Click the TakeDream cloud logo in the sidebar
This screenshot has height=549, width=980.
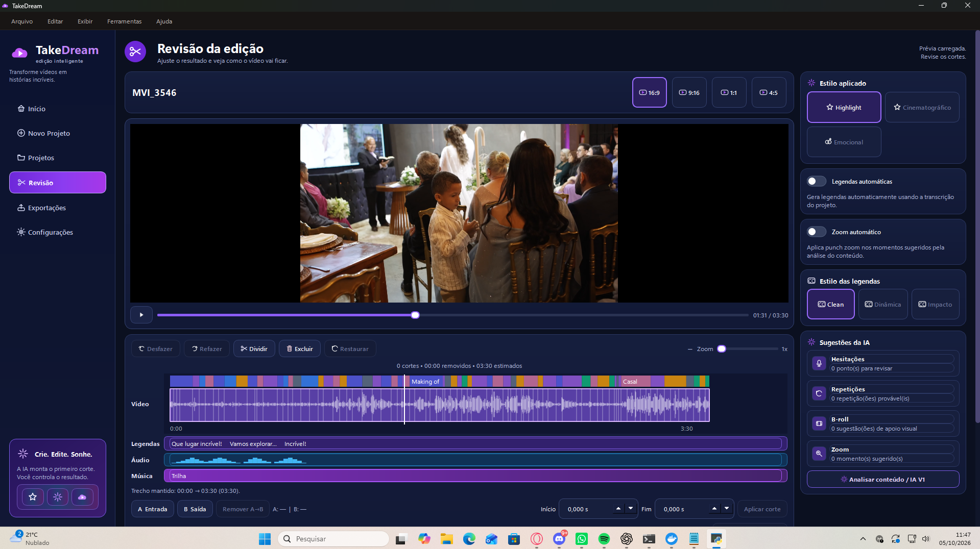19,53
